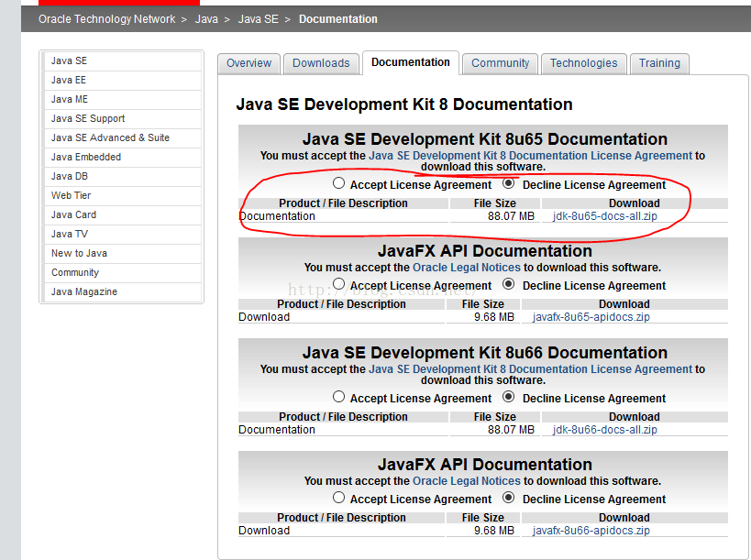
Task: Switch to the Technologies tab
Action: (x=583, y=63)
